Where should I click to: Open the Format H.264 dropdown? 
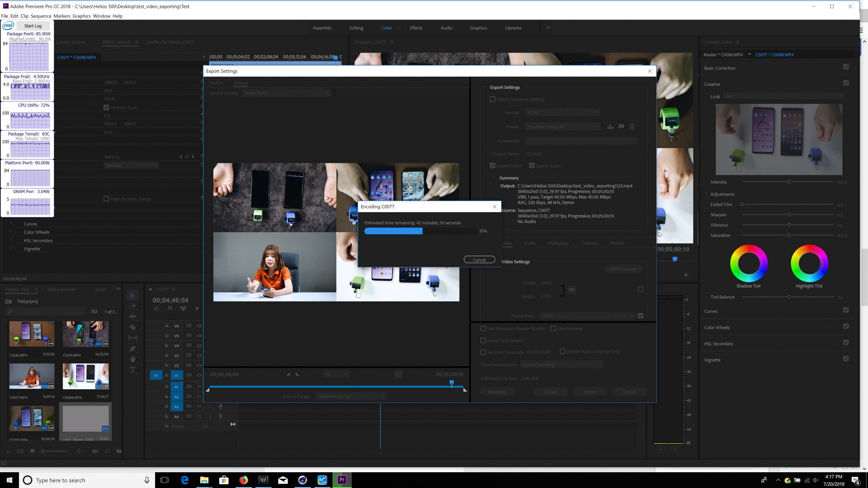coord(562,112)
